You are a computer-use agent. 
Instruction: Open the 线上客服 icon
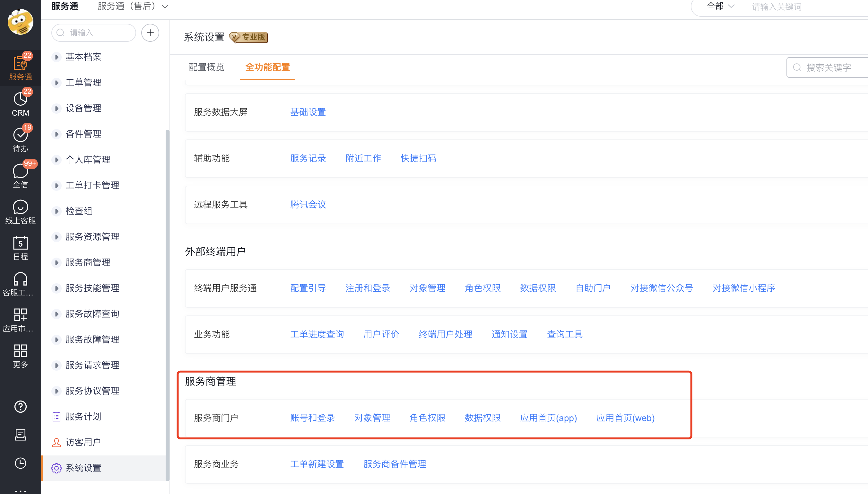tap(20, 211)
